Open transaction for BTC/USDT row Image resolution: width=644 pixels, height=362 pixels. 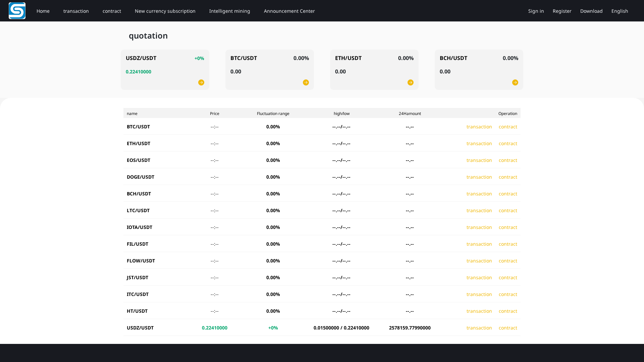click(x=479, y=127)
